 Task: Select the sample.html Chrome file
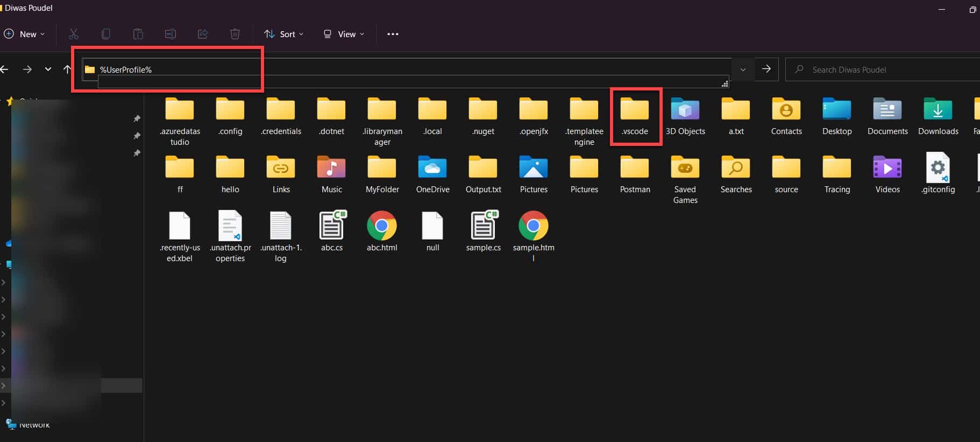click(534, 237)
